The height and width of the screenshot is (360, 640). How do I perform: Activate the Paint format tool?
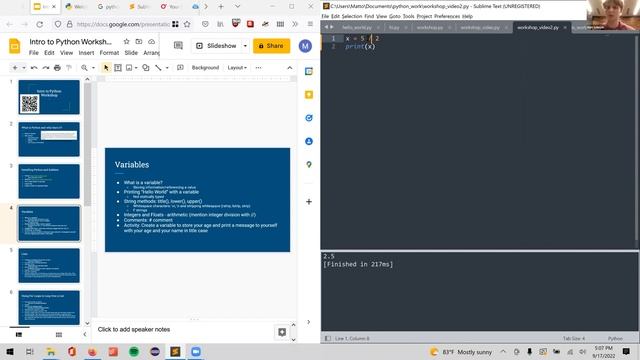click(x=69, y=68)
